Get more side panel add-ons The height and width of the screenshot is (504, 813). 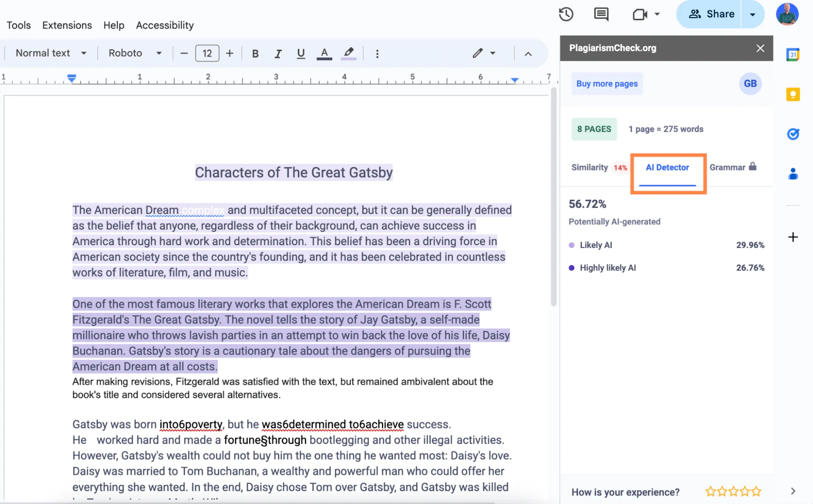click(x=792, y=237)
